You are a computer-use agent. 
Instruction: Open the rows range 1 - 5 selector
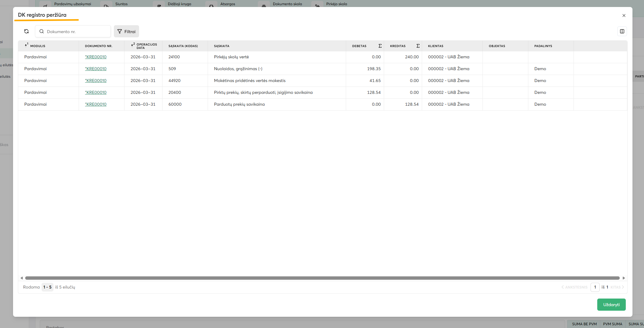[47, 287]
